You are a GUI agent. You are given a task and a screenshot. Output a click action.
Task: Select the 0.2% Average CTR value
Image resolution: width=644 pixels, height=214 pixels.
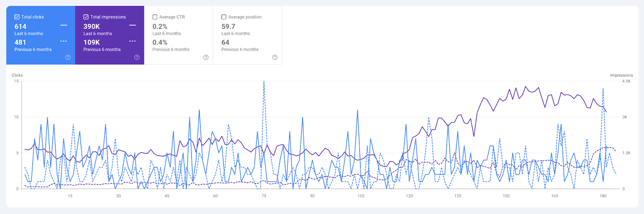[160, 27]
